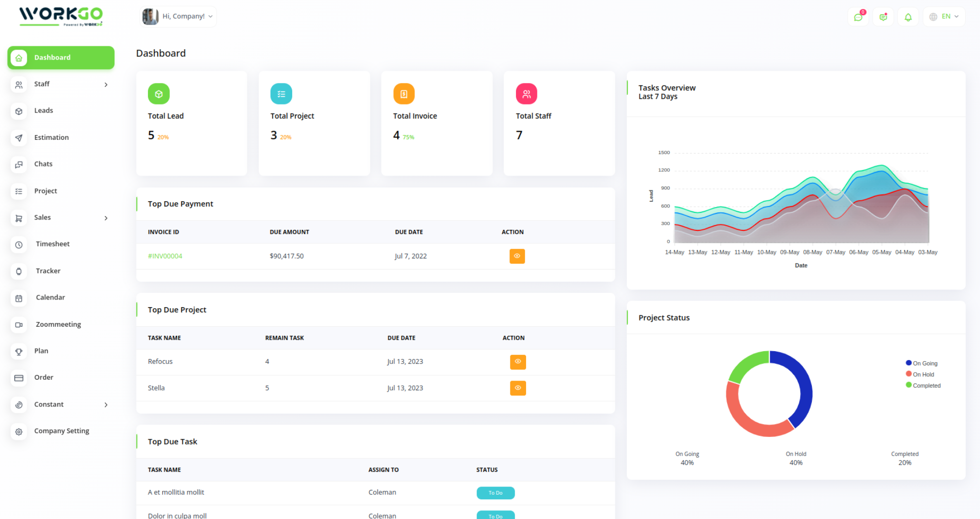Open the EN language dropdown
This screenshot has width=980, height=519.
(944, 17)
